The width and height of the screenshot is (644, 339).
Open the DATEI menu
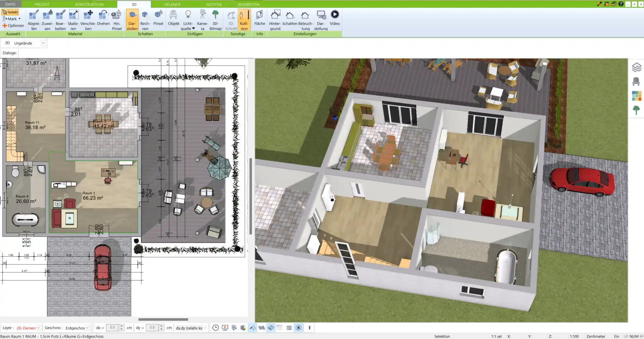tap(10, 4)
